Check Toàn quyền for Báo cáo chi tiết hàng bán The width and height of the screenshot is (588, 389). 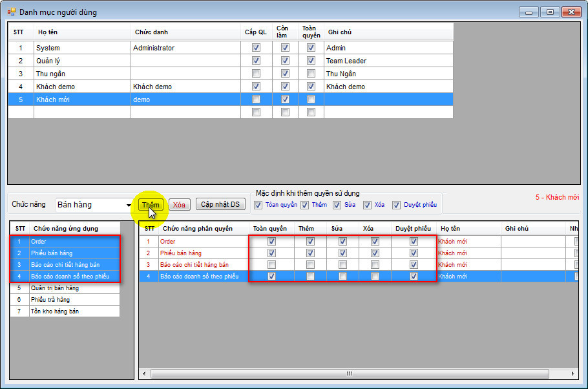click(271, 264)
